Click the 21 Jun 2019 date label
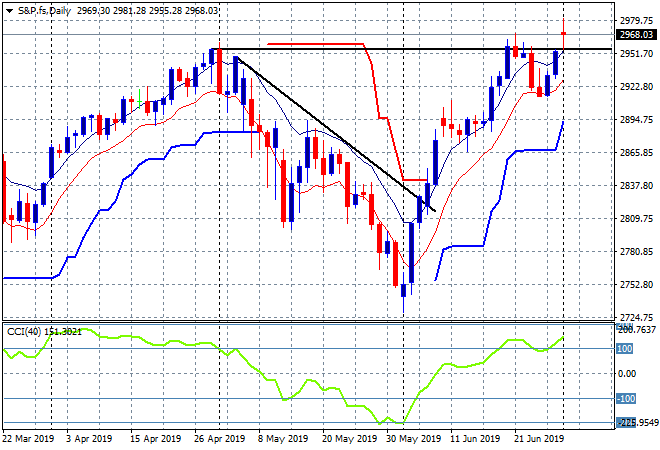660x450 pixels. pos(539,439)
